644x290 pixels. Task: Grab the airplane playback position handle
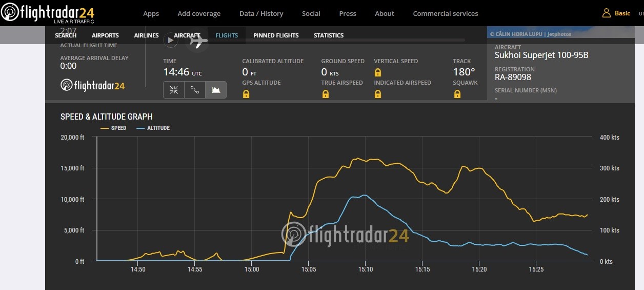coord(198,40)
